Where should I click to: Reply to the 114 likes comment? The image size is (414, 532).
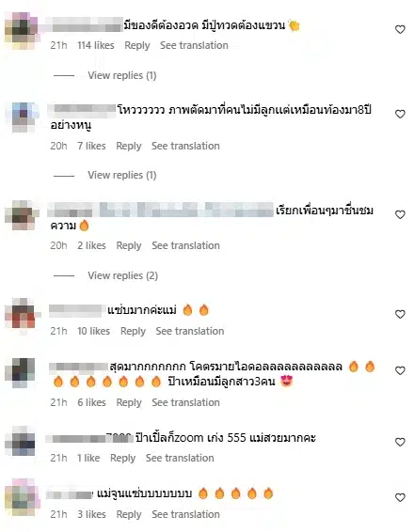pyautogui.click(x=136, y=45)
